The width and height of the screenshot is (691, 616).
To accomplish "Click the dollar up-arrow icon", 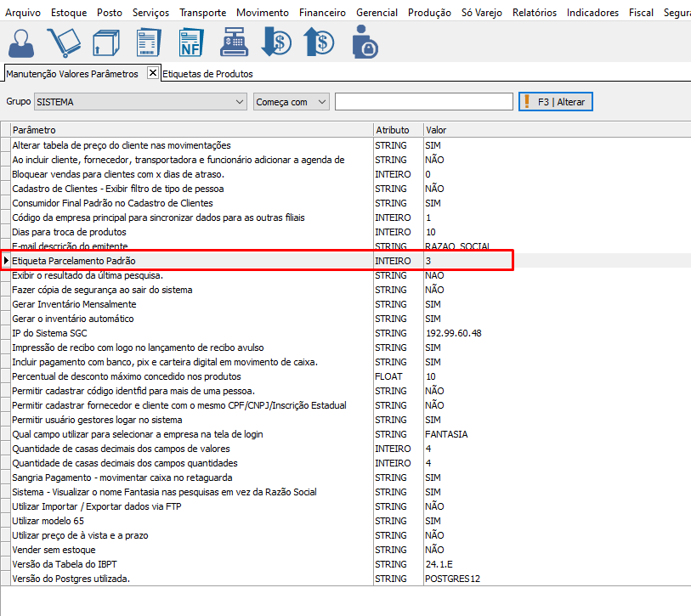I will tap(320, 42).
